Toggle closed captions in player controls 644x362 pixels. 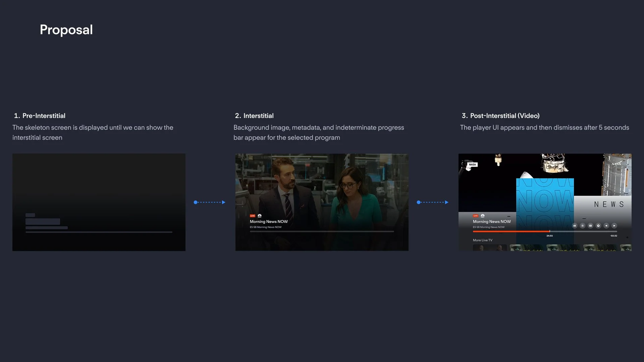click(x=590, y=226)
